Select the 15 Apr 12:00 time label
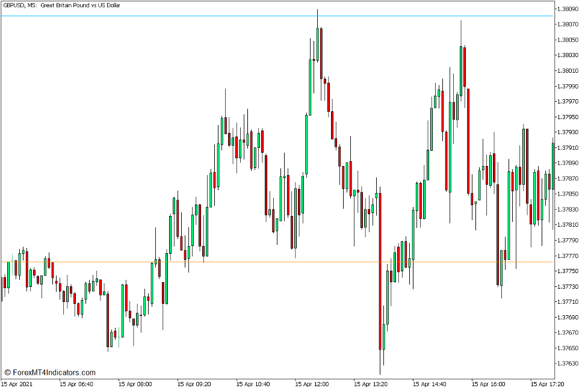 [312, 383]
